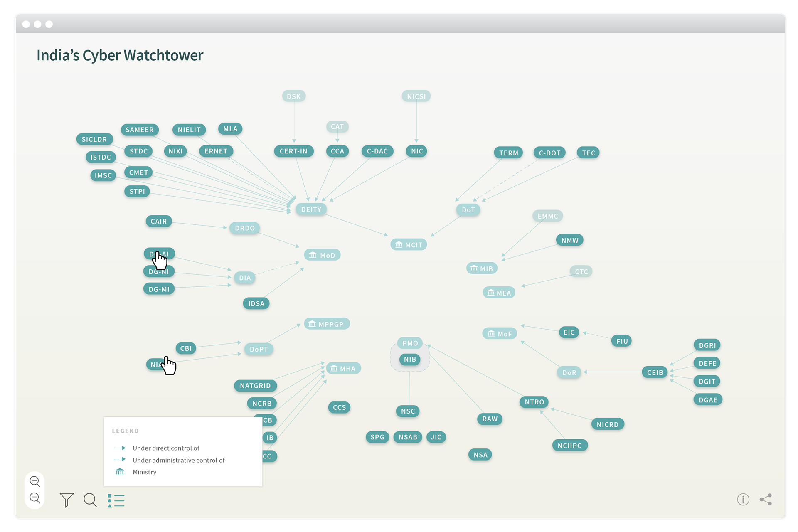Screen dimensions: 798x532
Task: Click the share network icon
Action: click(766, 499)
